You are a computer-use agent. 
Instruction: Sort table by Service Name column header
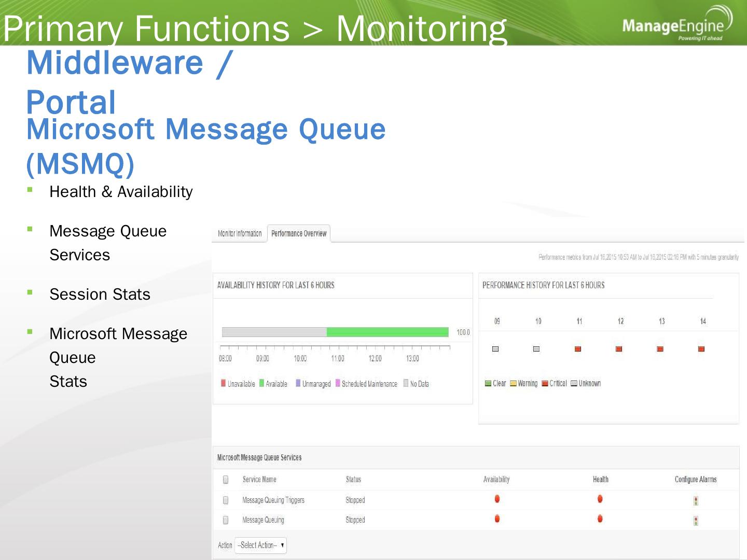[x=259, y=480]
